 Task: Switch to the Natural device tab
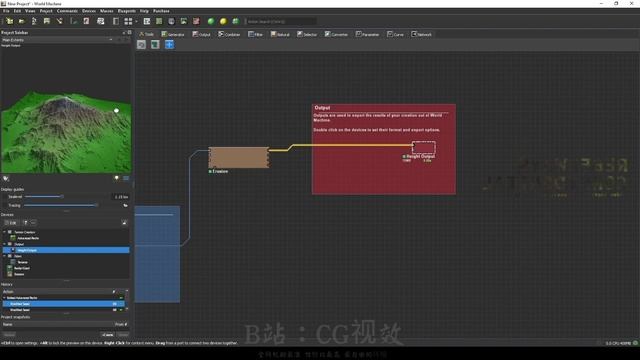280,34
